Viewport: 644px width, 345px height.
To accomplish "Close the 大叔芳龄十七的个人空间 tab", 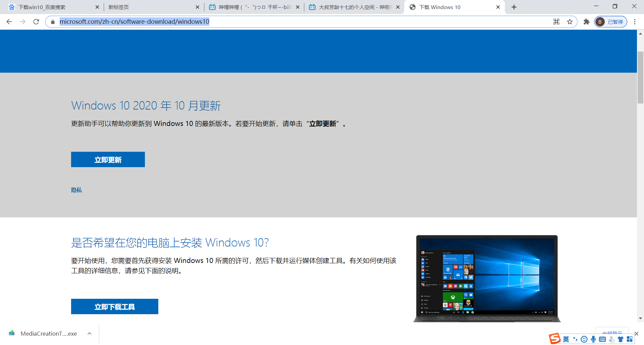I will point(398,7).
